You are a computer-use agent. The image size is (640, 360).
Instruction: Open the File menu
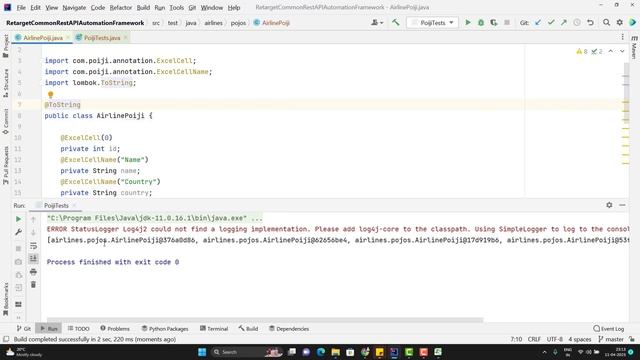(21, 7)
